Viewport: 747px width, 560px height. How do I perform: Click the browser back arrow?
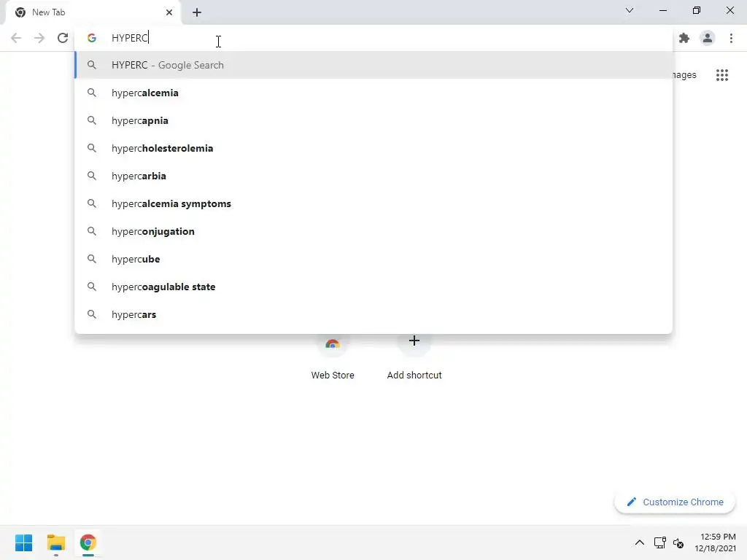(16, 38)
